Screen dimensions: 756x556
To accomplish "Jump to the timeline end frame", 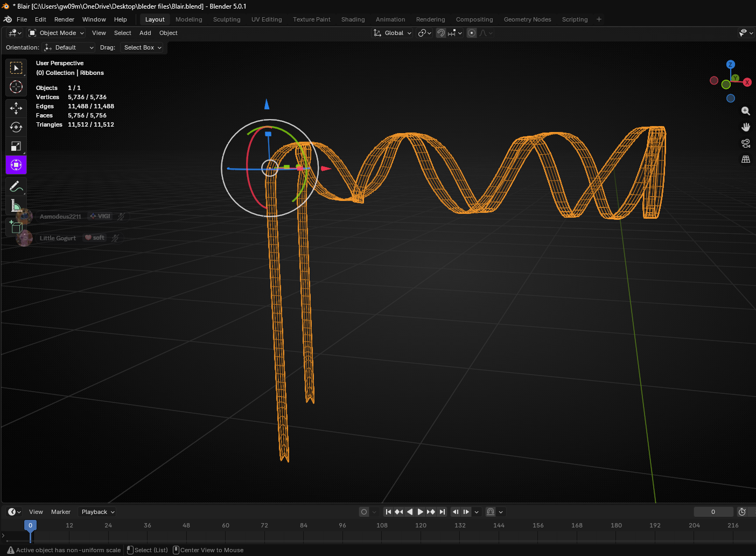I will click(x=442, y=512).
